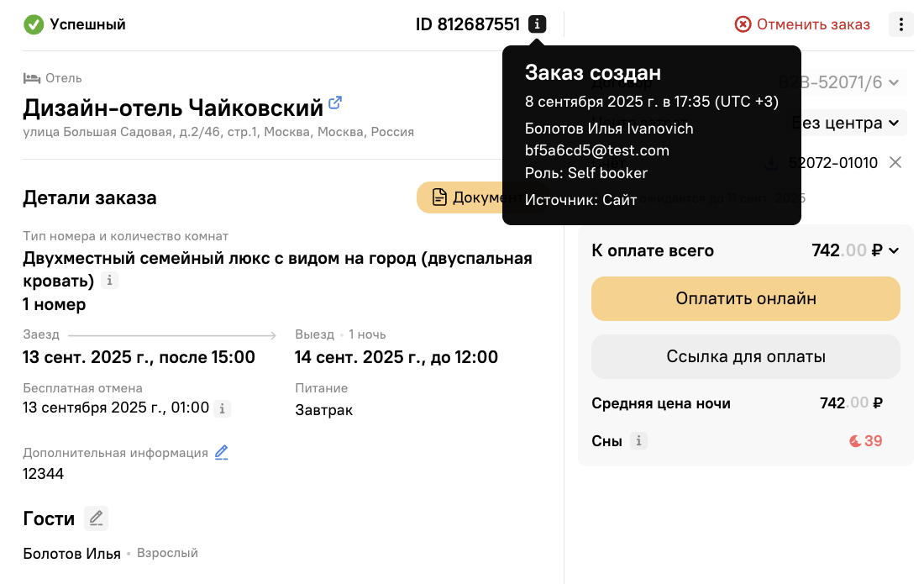924x584 pixels.
Task: Edit Дополнительная информация with pencil icon
Action: tap(221, 453)
